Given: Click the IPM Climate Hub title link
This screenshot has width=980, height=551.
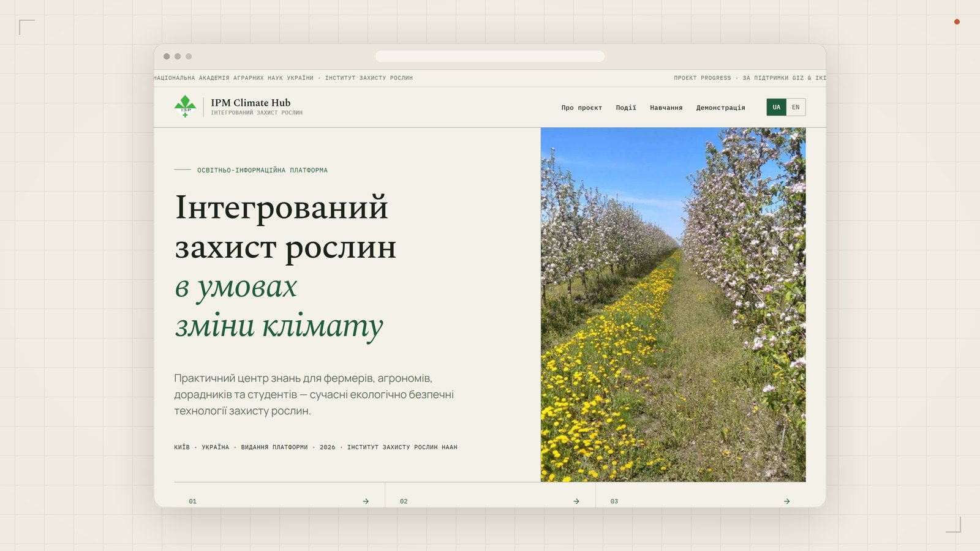Looking at the screenshot, I should (x=251, y=103).
